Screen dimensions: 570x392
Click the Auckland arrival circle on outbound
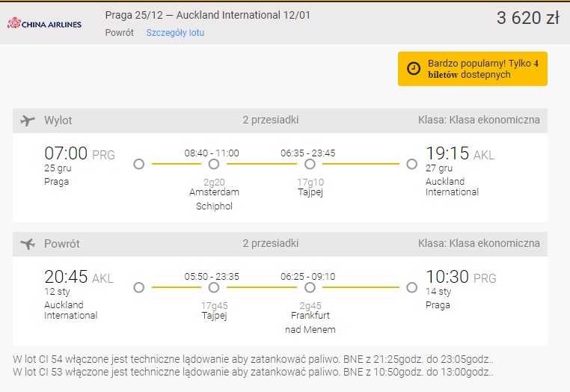pyautogui.click(x=411, y=164)
